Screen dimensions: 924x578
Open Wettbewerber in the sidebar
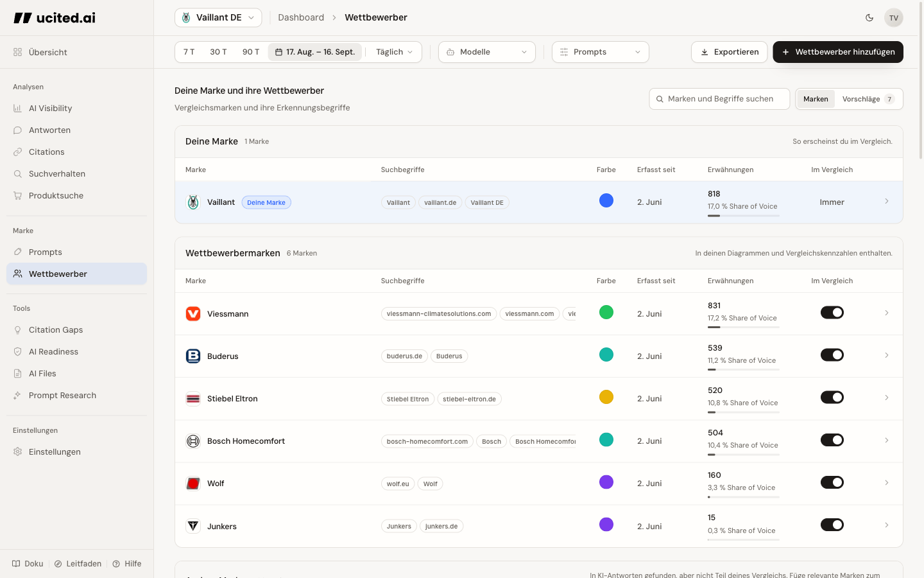pyautogui.click(x=77, y=274)
